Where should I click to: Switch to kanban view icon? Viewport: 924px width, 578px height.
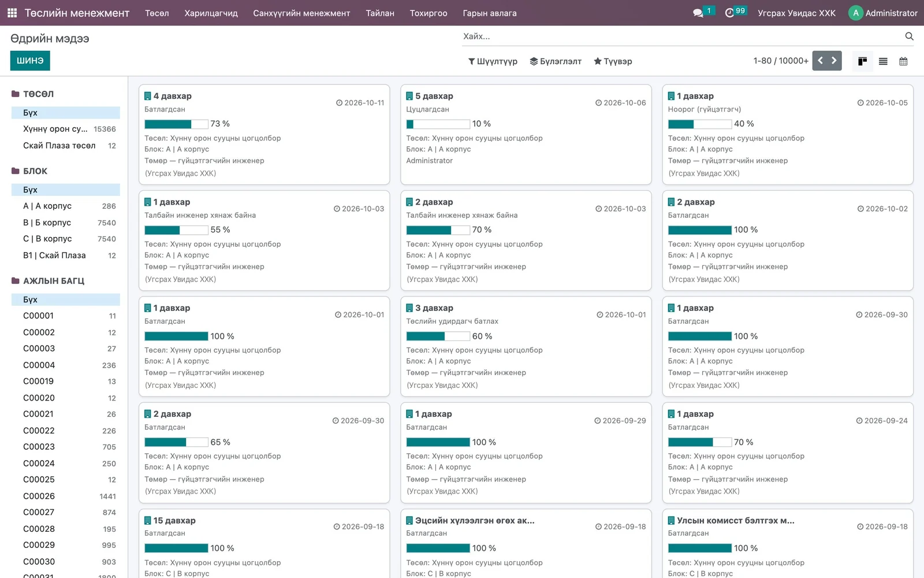[862, 61]
